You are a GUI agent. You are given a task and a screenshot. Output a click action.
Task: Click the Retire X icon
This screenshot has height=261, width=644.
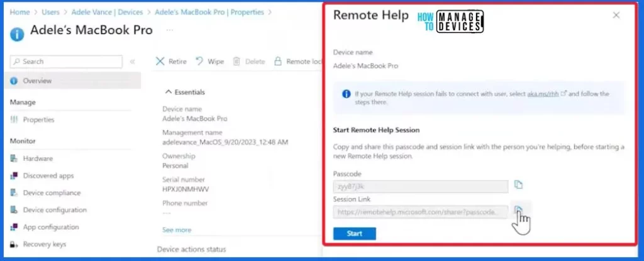pyautogui.click(x=160, y=61)
